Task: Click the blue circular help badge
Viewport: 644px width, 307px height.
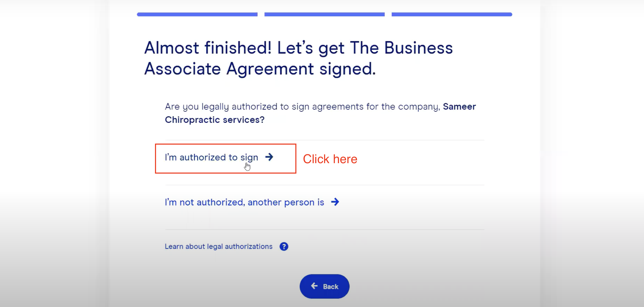Action: pos(284,246)
